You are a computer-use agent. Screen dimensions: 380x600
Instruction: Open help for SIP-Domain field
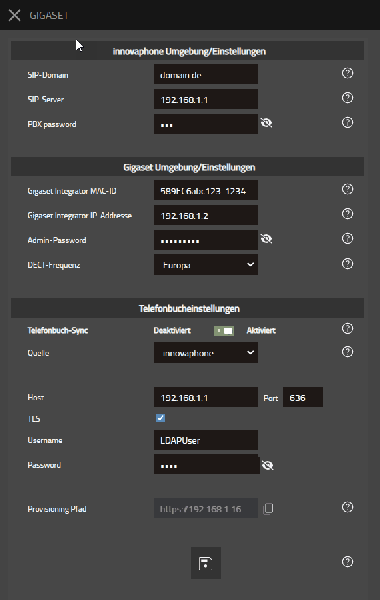coord(347,73)
